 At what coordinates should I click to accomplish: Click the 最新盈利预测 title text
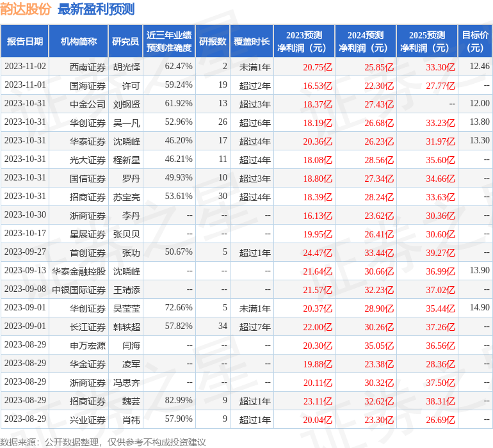click(x=96, y=9)
